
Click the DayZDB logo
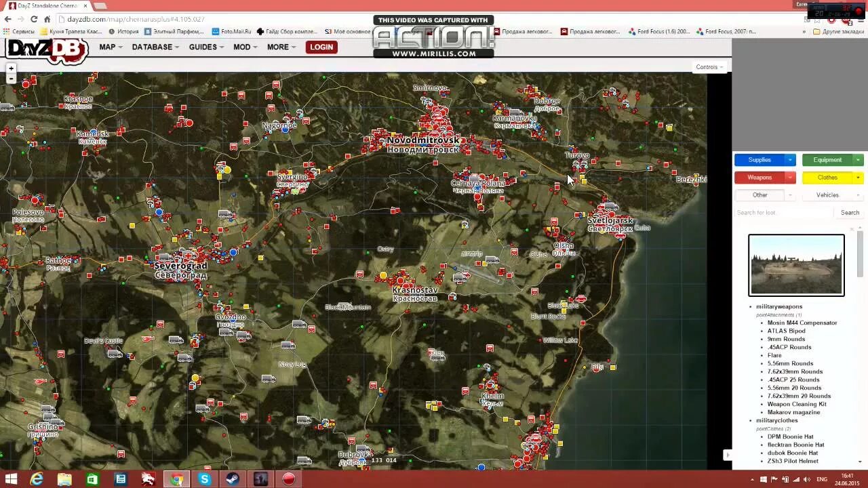(47, 51)
